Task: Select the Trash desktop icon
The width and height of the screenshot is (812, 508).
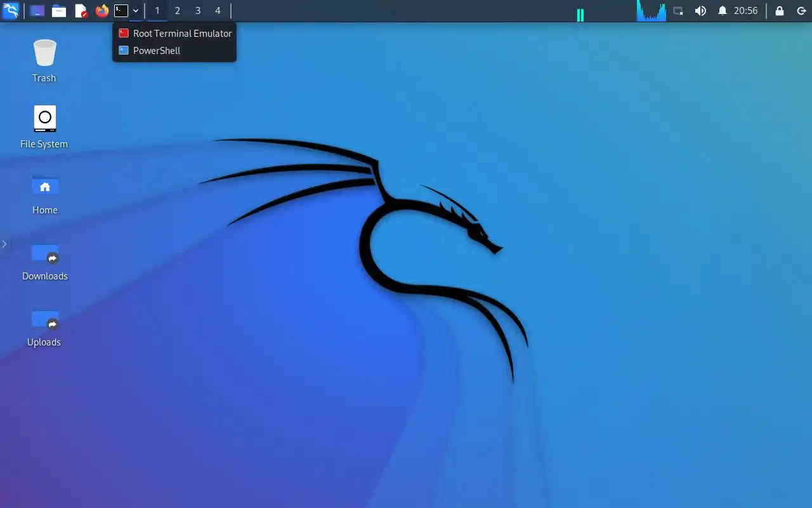Action: click(44, 61)
